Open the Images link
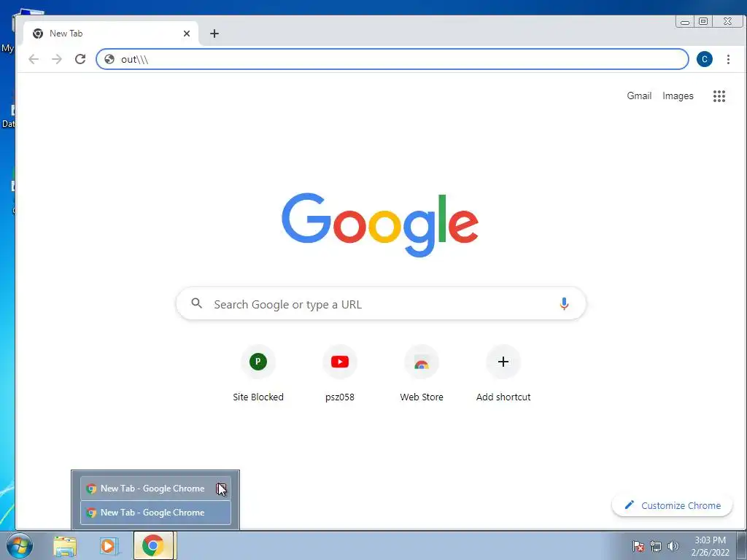Image resolution: width=747 pixels, height=560 pixels. [x=678, y=96]
